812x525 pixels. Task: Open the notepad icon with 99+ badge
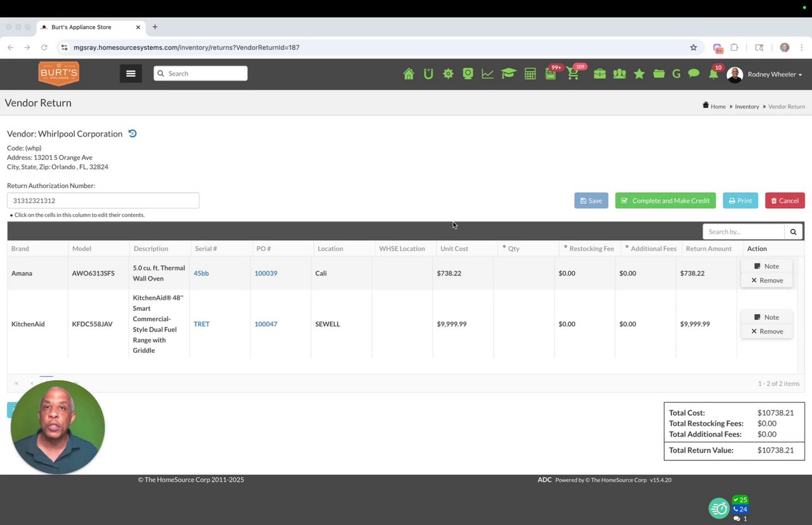[x=551, y=74]
